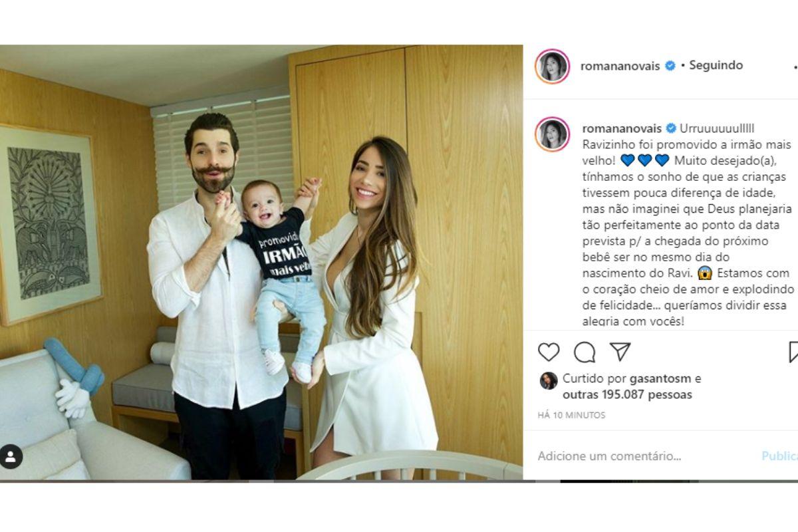
Task: Open profile avatar beside the caption
Action: coord(552,134)
